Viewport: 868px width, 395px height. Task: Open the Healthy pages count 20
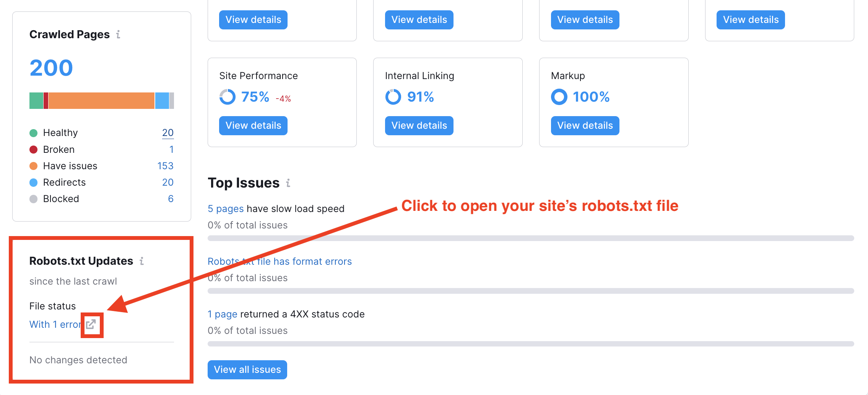pos(168,133)
